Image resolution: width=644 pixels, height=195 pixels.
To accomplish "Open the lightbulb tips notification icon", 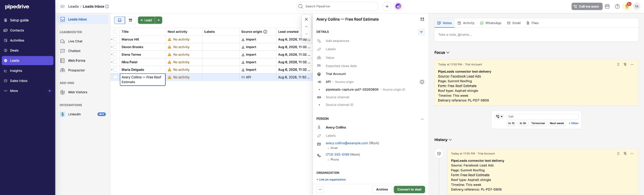I will click(x=627, y=6).
